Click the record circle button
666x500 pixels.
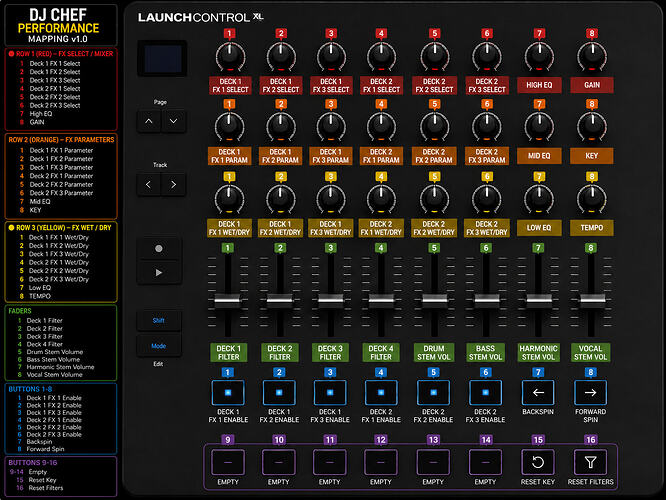click(x=159, y=249)
